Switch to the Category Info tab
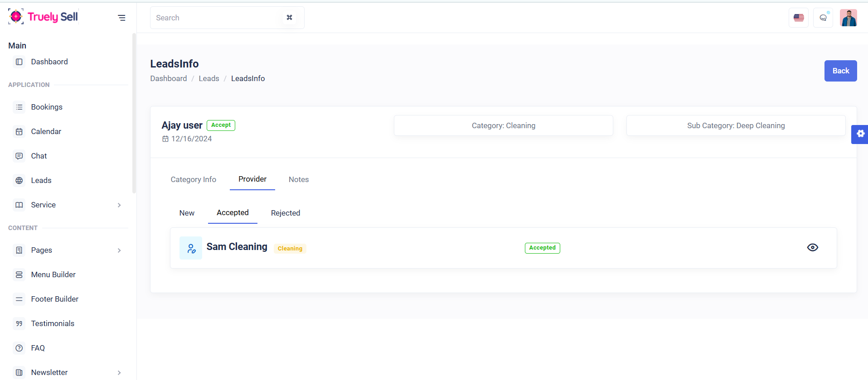The height and width of the screenshot is (380, 868). coord(193,179)
